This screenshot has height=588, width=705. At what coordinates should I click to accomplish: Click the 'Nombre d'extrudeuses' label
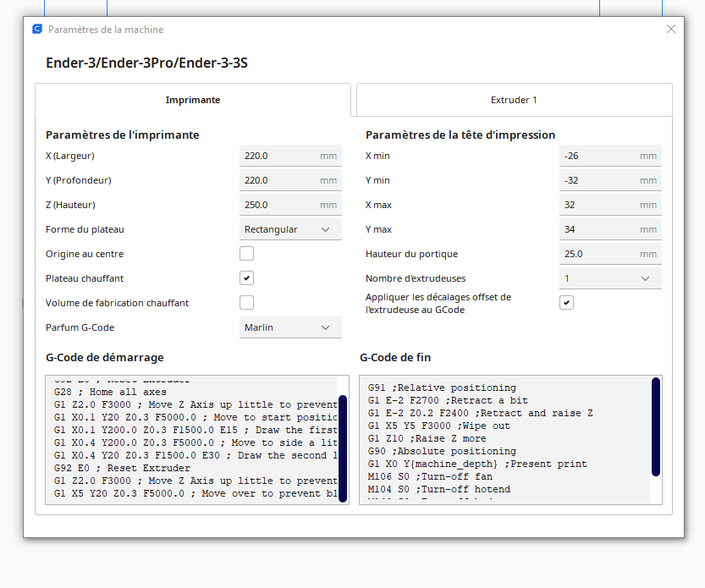(x=416, y=278)
